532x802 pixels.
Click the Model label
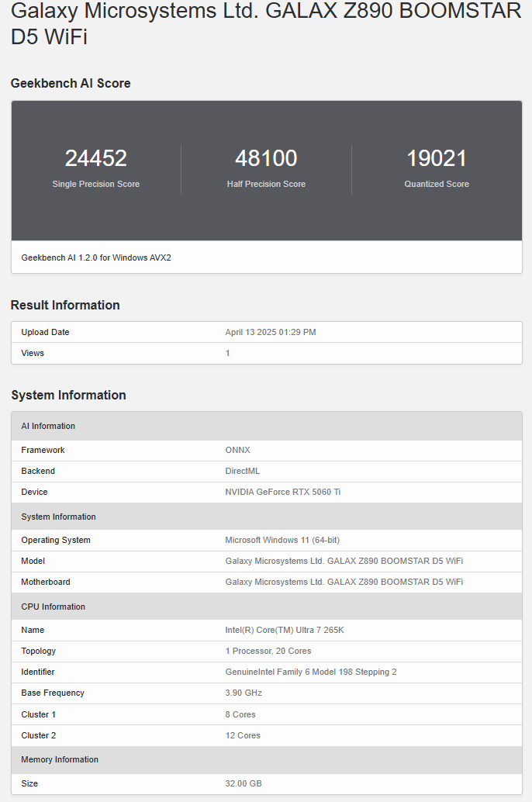(x=33, y=561)
